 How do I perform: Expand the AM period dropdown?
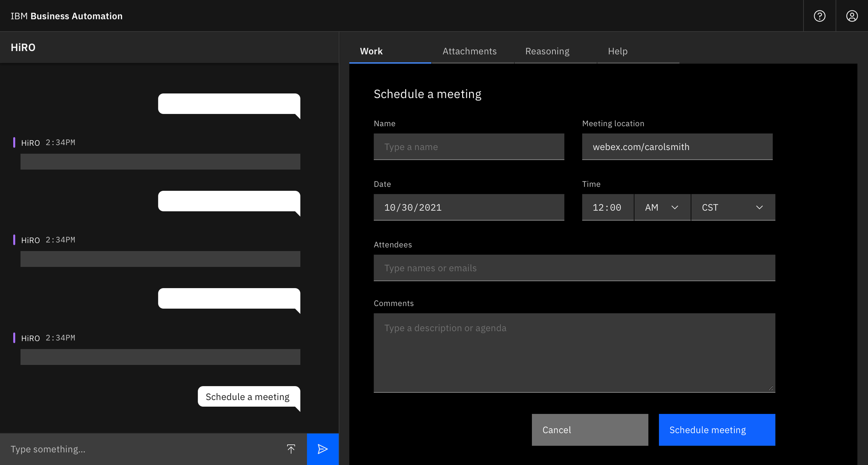coord(662,207)
